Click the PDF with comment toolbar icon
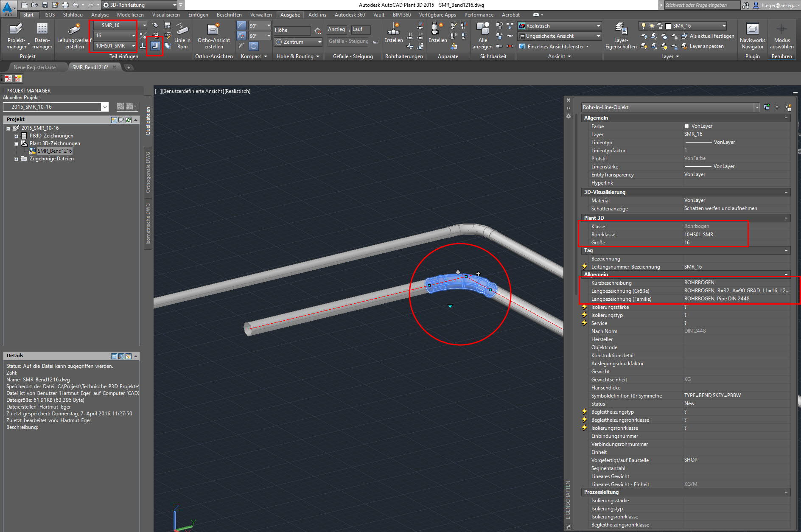The height and width of the screenshot is (532, 801). (x=18, y=78)
